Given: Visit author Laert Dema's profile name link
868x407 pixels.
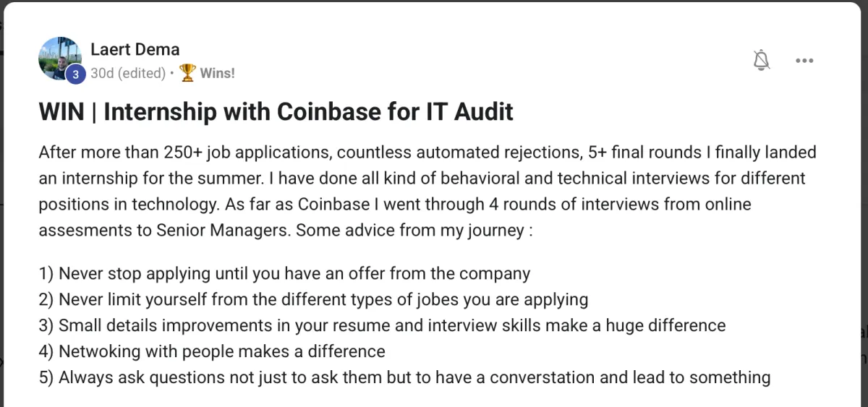Looking at the screenshot, I should tap(135, 49).
